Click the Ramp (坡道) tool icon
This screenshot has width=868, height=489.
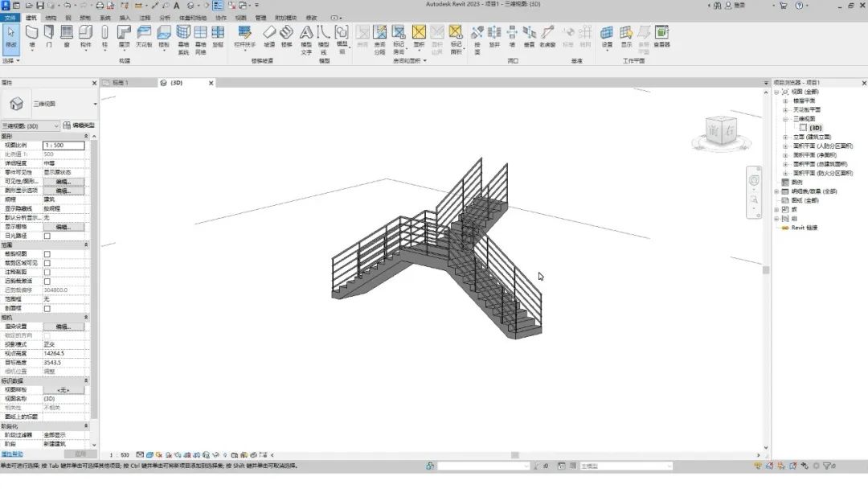269,35
